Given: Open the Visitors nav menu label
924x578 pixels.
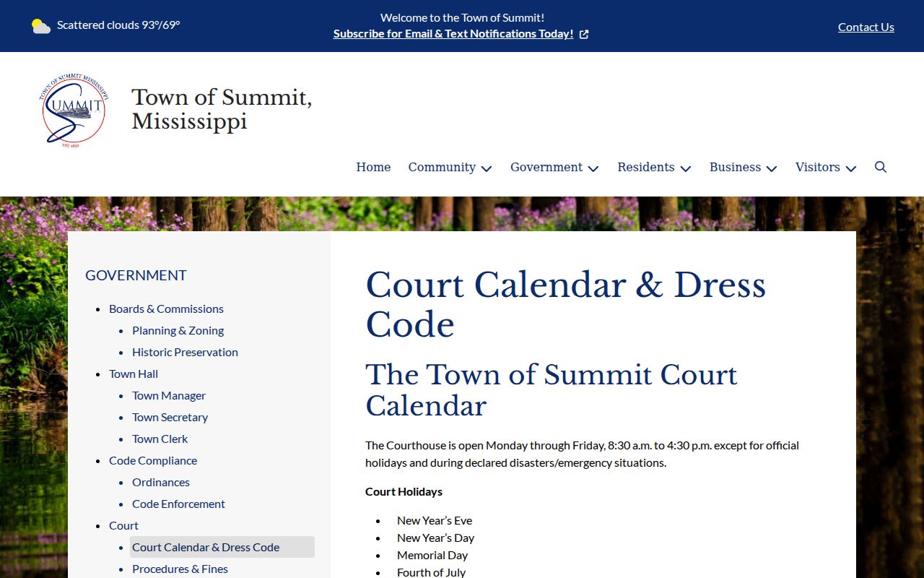Looking at the screenshot, I should pyautogui.click(x=818, y=167).
